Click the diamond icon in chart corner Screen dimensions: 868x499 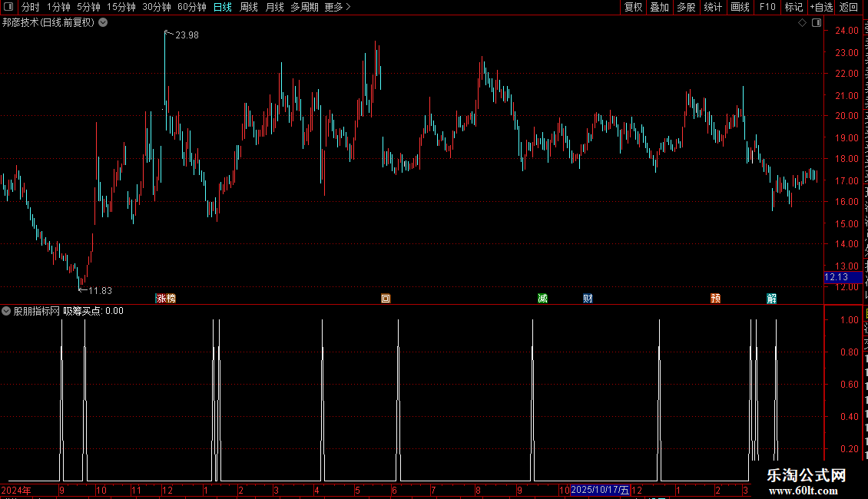802,23
